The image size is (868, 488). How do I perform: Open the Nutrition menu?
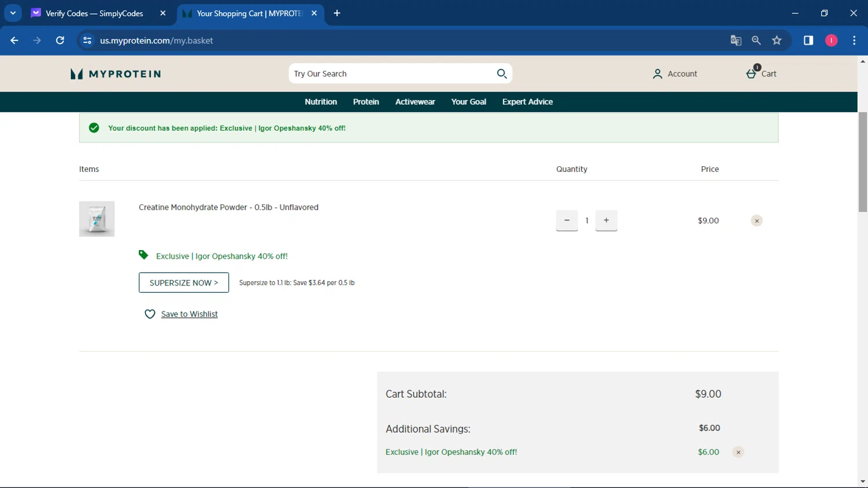pyautogui.click(x=321, y=102)
